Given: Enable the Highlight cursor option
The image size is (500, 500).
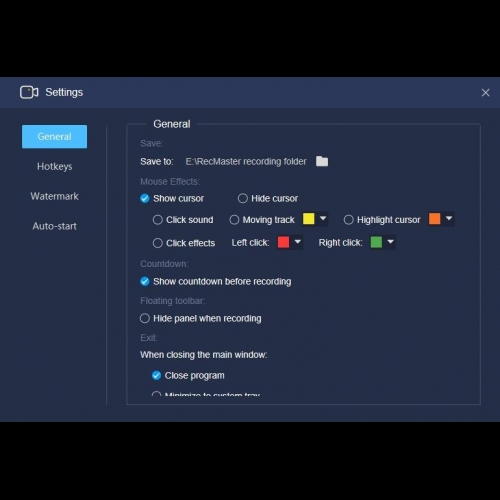Looking at the screenshot, I should (x=349, y=220).
